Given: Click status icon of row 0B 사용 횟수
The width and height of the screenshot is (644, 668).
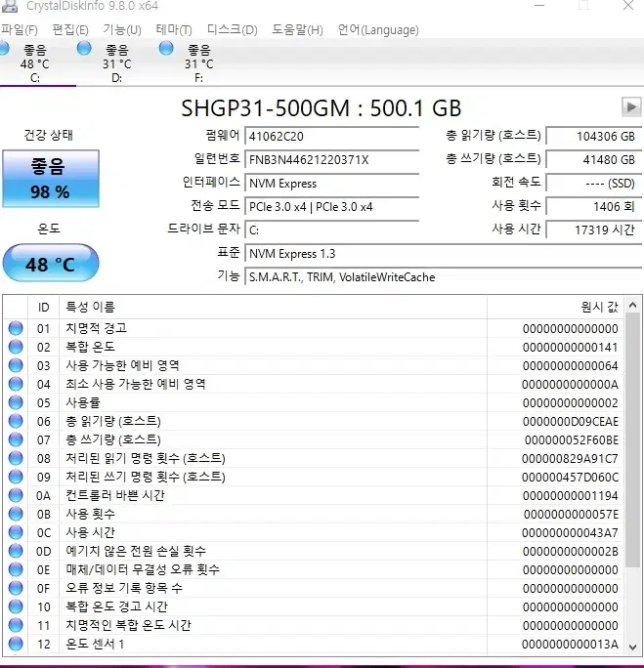Looking at the screenshot, I should pos(16,514).
